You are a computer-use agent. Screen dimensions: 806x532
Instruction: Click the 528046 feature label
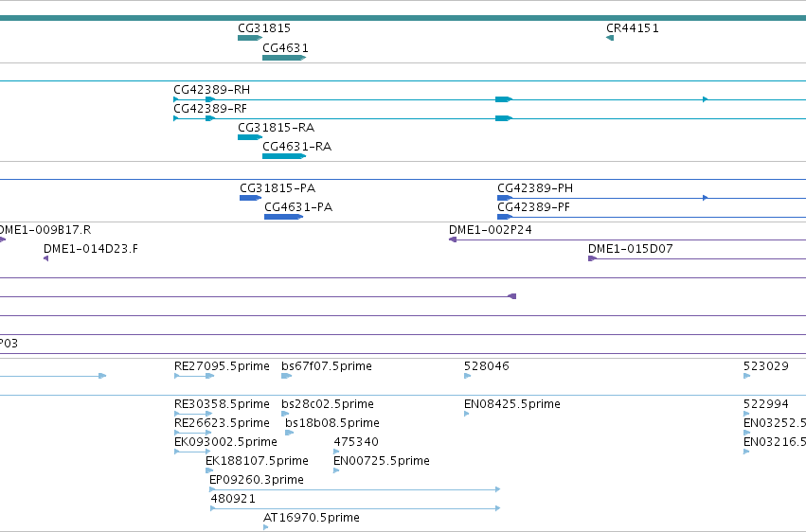tap(486, 366)
